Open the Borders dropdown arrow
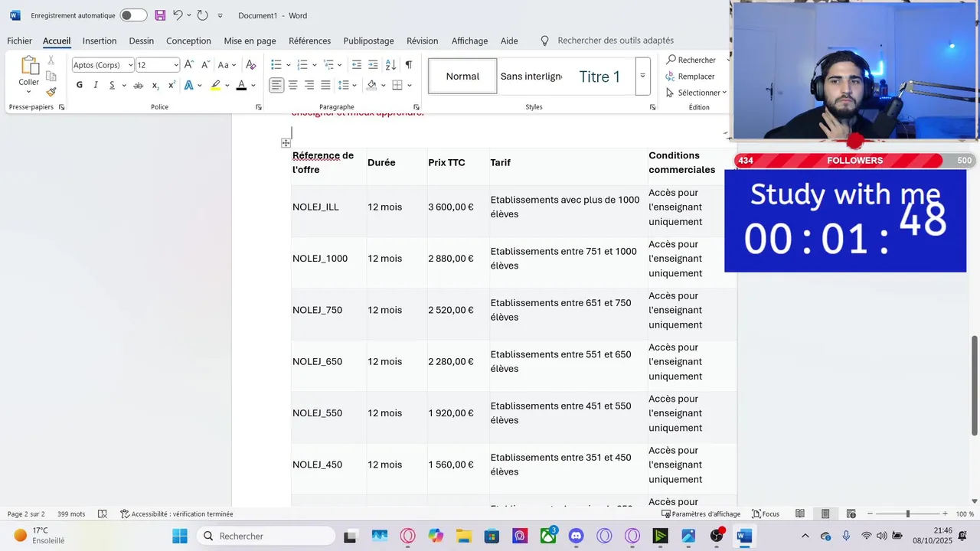The height and width of the screenshot is (551, 980). 410,85
